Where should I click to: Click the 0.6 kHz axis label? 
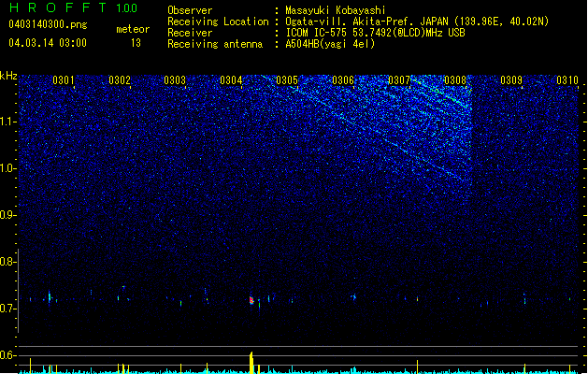pyautogui.click(x=7, y=355)
